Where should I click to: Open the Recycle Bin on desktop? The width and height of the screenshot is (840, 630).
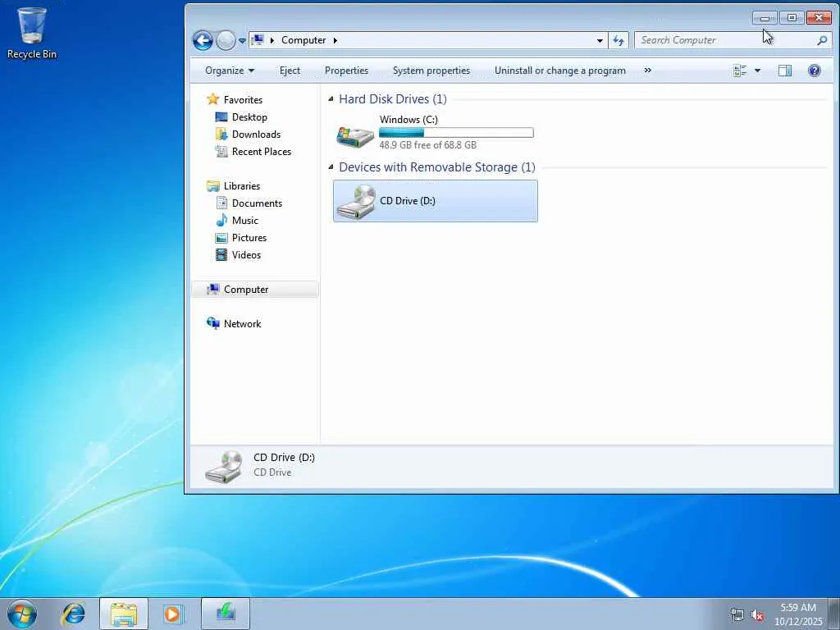click(x=32, y=33)
